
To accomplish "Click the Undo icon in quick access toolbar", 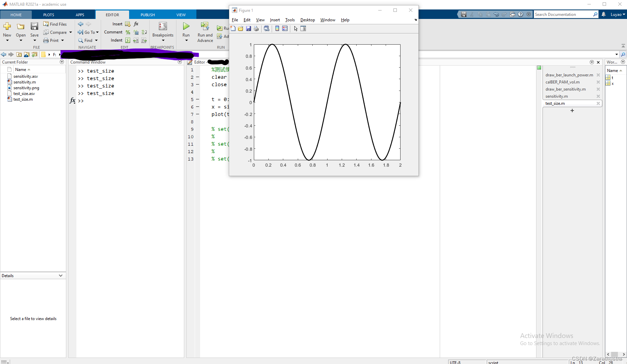I will [496, 14].
